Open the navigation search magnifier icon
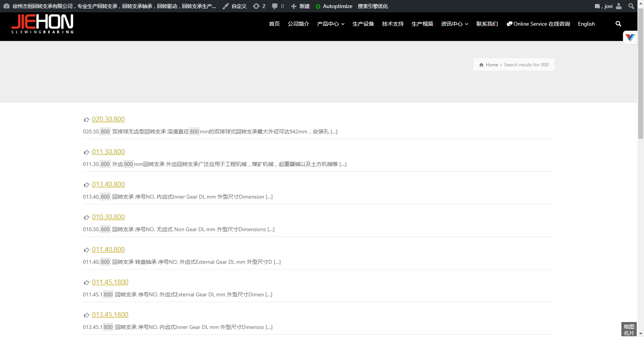This screenshot has height=337, width=644. (x=618, y=24)
